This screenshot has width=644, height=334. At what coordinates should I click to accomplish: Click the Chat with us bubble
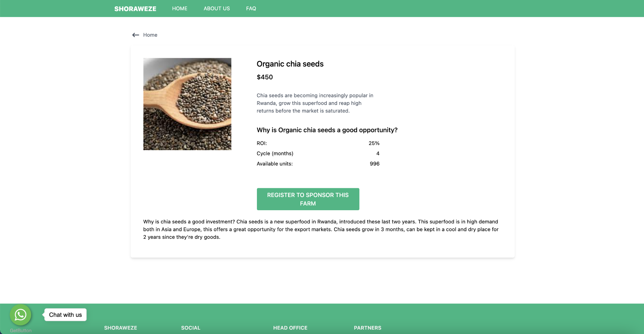coord(65,315)
